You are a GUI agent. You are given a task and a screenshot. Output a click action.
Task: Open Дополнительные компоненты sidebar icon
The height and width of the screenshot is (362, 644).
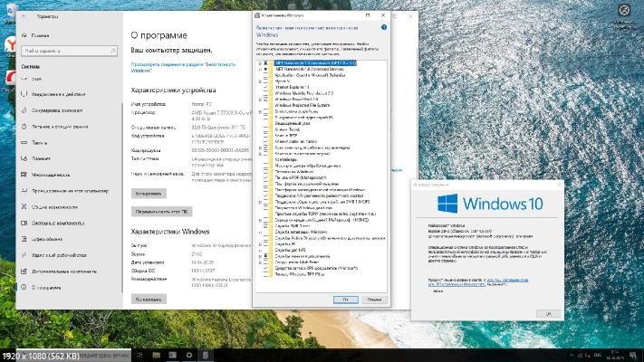click(x=24, y=271)
